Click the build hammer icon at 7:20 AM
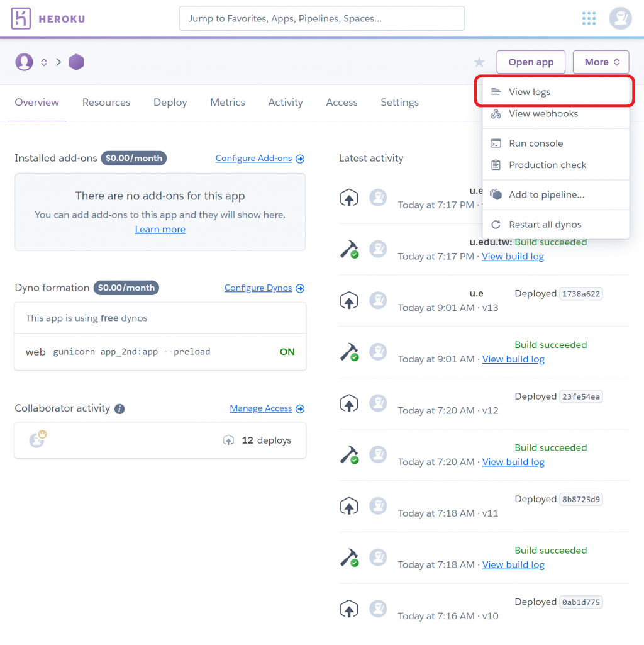Image resolution: width=644 pixels, height=645 pixels. 349,455
